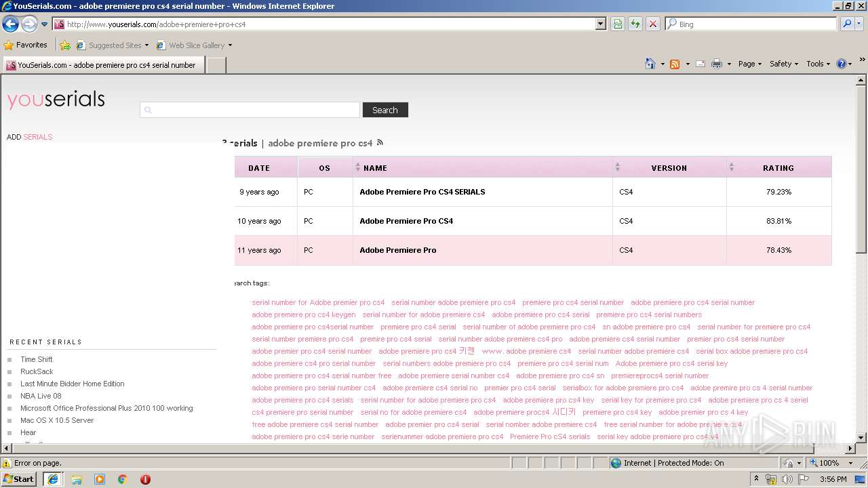Image resolution: width=868 pixels, height=488 pixels.
Task: Click the horizontal scrollbar right arrow
Action: [850, 449]
